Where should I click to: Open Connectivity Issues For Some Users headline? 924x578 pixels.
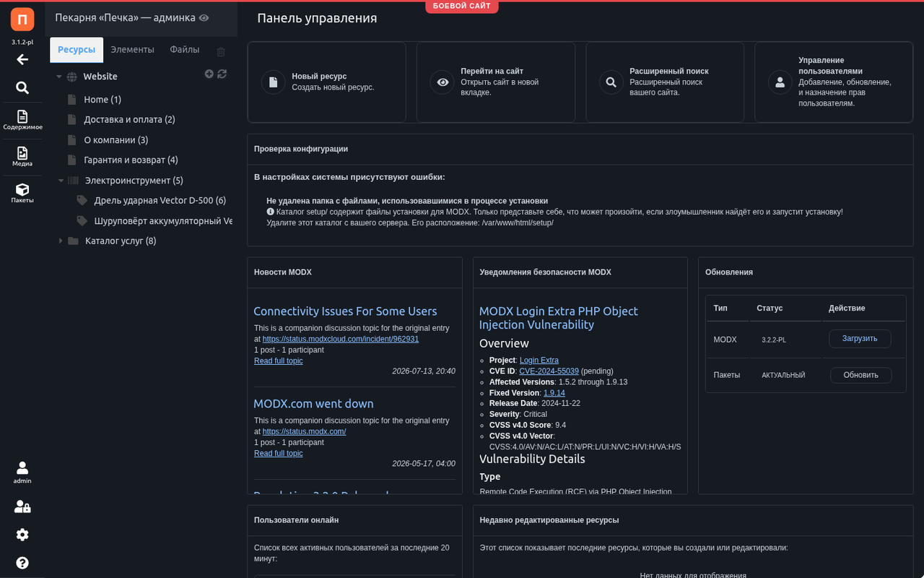pyautogui.click(x=345, y=311)
